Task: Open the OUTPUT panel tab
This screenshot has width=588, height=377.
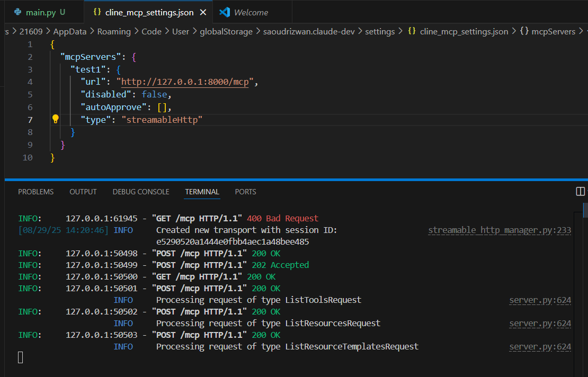Action: coord(83,192)
